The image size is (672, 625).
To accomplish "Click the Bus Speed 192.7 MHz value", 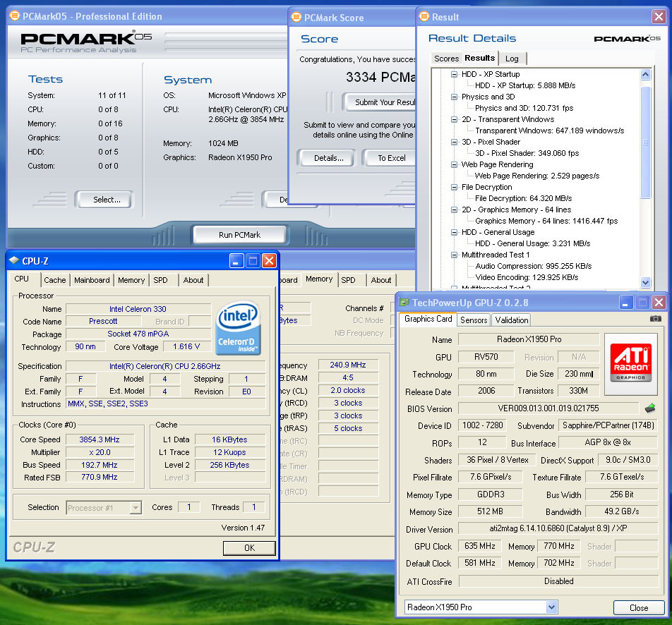I will pyautogui.click(x=100, y=465).
